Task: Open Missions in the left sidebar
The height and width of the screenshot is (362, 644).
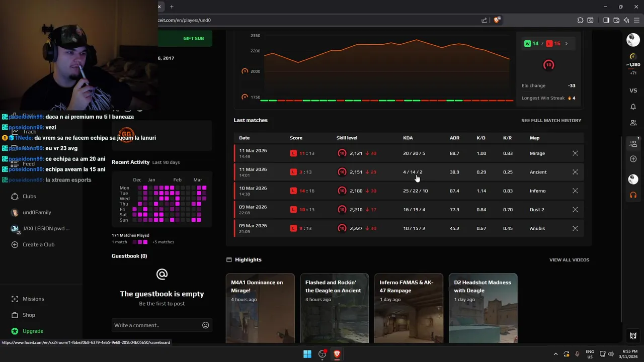Action: (33, 299)
